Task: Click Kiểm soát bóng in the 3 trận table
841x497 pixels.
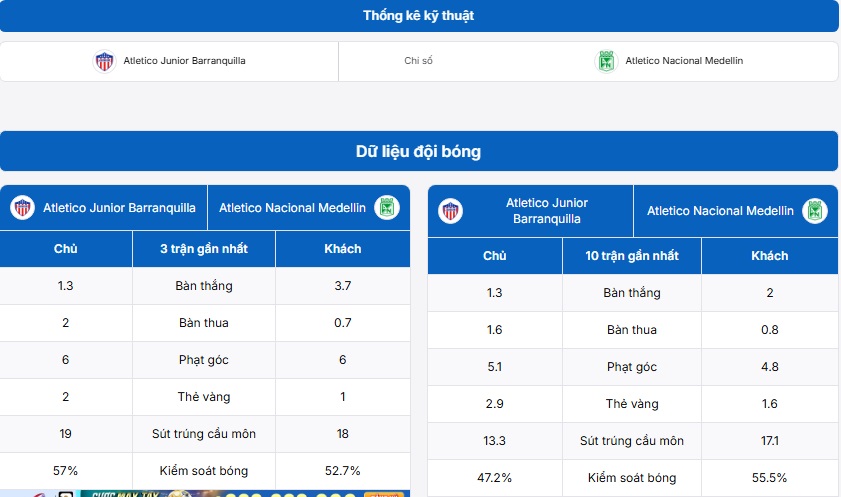Action: [204, 471]
